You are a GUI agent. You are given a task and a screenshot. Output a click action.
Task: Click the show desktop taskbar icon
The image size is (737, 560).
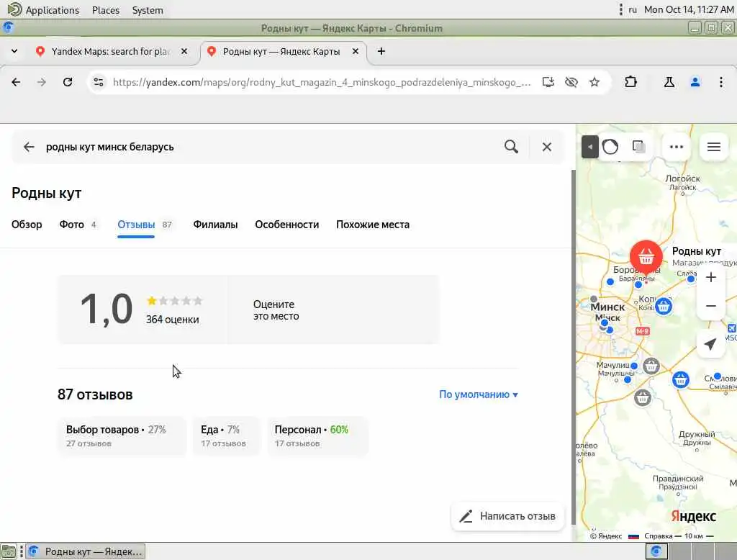9,551
